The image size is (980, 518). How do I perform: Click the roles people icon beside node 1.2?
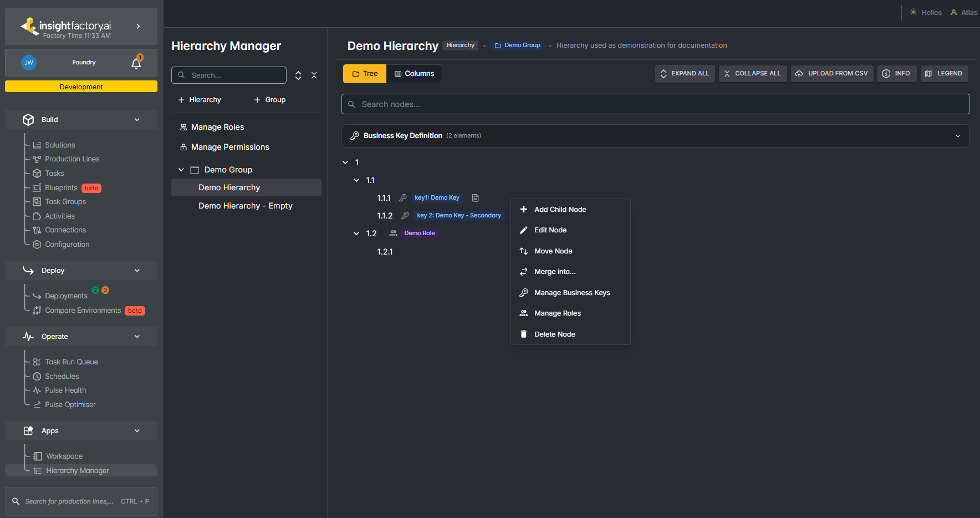click(x=393, y=233)
